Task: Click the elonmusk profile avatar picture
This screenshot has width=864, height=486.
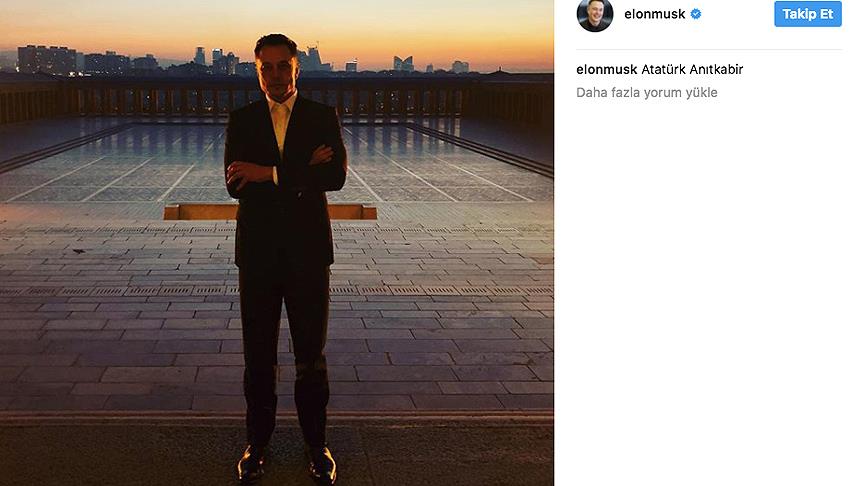Action: [x=595, y=15]
